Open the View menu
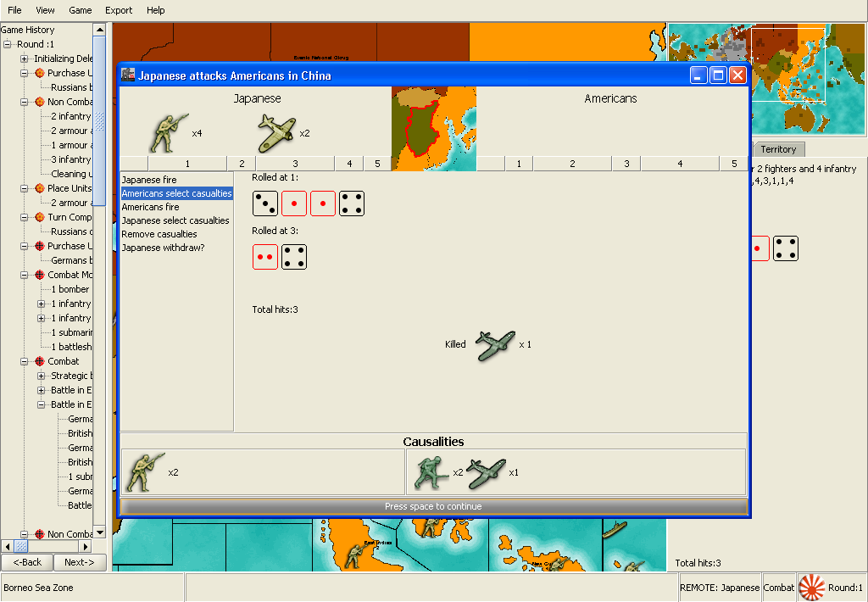 [x=45, y=10]
